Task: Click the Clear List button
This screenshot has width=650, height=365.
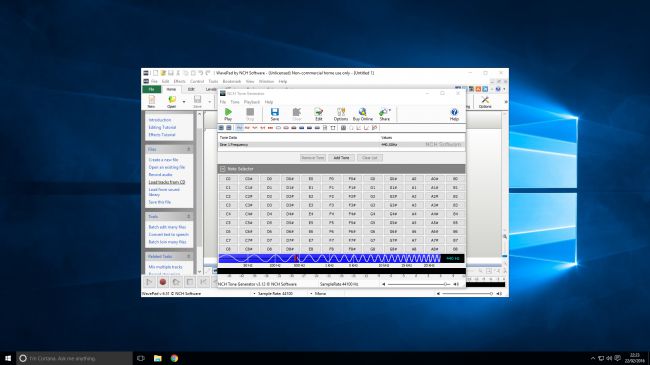Action: [x=370, y=158]
